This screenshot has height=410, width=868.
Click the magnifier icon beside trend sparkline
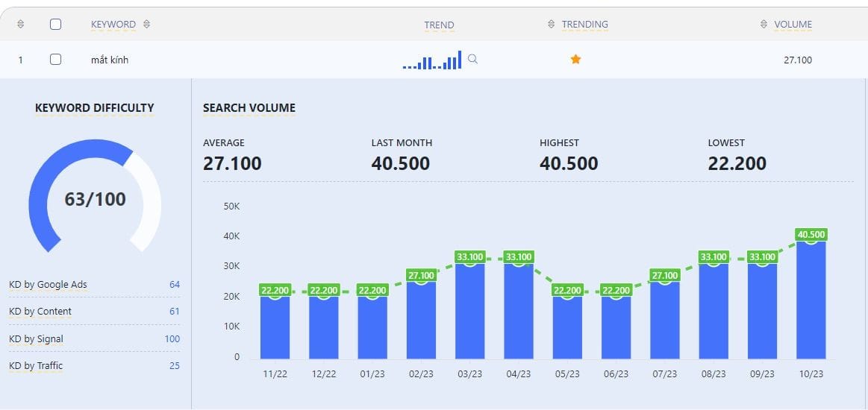(x=472, y=60)
